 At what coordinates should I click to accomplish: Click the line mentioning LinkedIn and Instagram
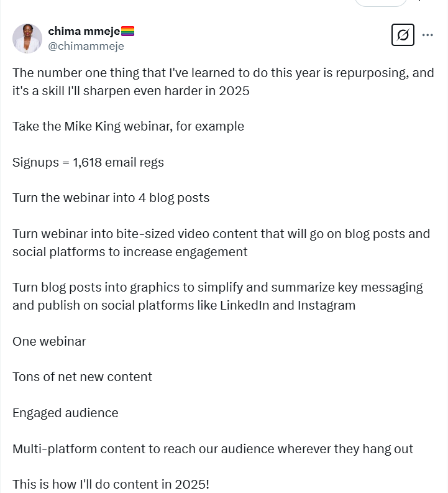click(184, 305)
